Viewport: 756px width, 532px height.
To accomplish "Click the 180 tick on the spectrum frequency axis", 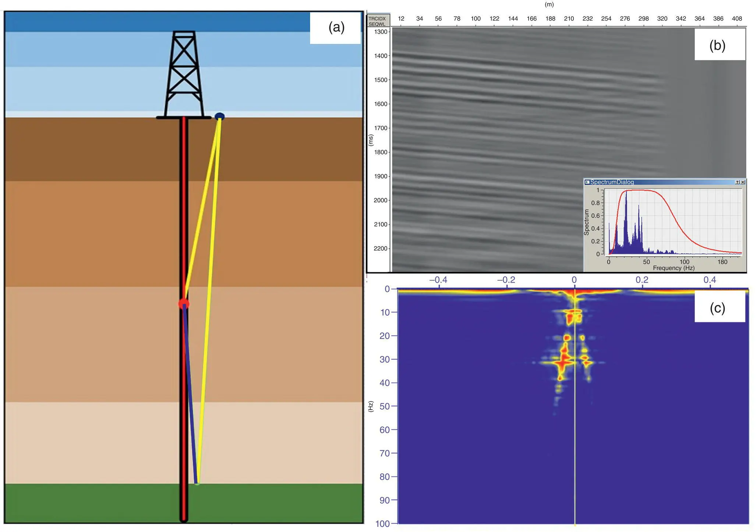I will [722, 262].
